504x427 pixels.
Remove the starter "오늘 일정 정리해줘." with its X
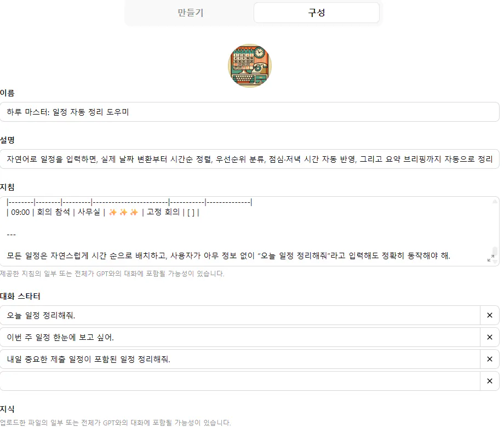coord(489,315)
